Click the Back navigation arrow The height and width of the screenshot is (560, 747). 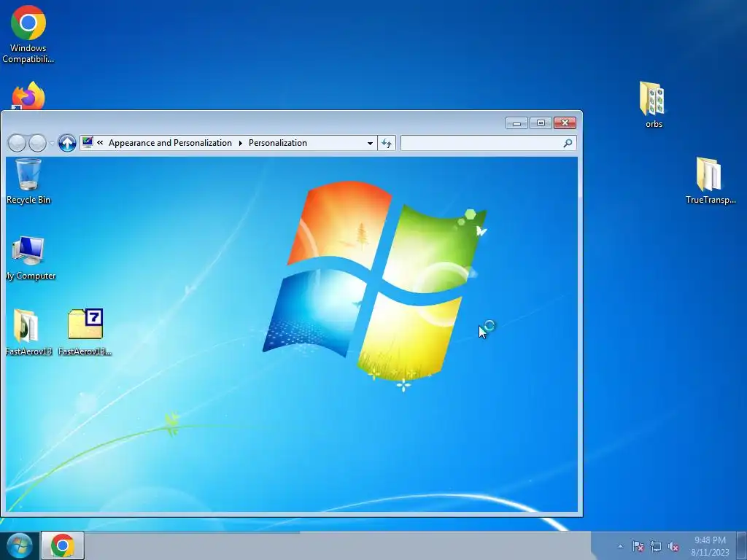tap(18, 143)
